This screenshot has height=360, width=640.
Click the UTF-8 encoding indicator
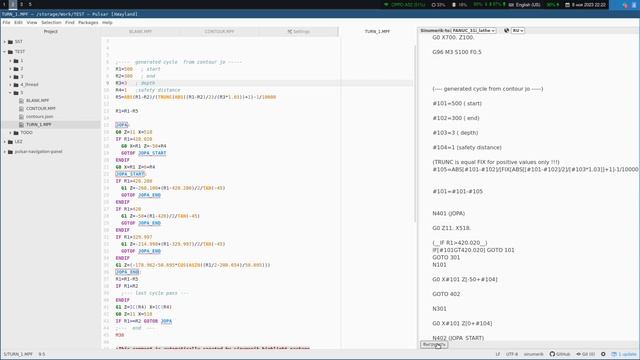[512, 354]
